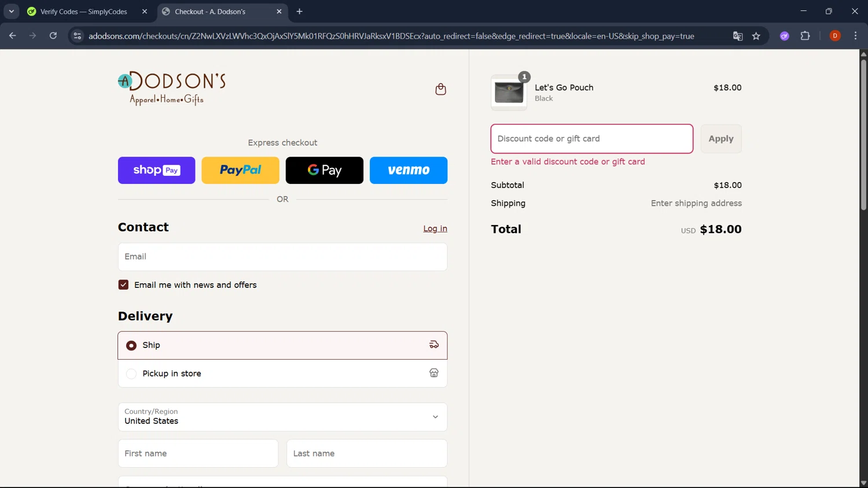
Task: Click the translate page icon in address bar
Action: [x=737, y=36]
